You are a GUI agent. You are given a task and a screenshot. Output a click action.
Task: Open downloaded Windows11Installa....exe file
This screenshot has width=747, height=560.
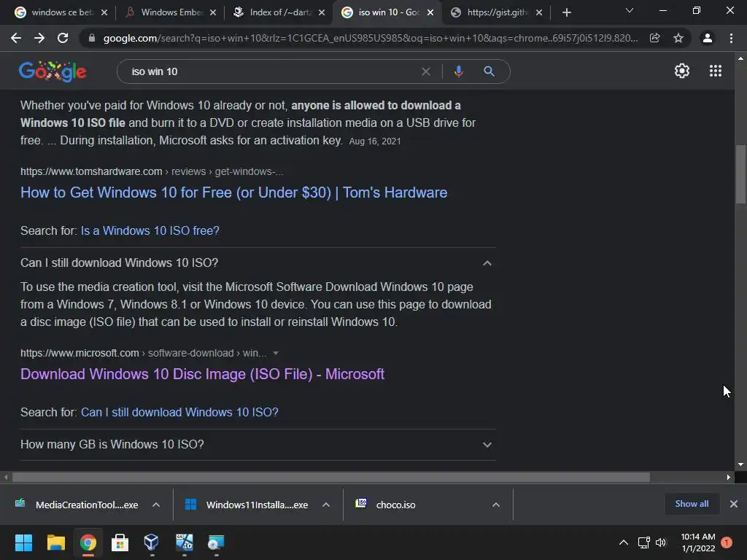point(247,505)
